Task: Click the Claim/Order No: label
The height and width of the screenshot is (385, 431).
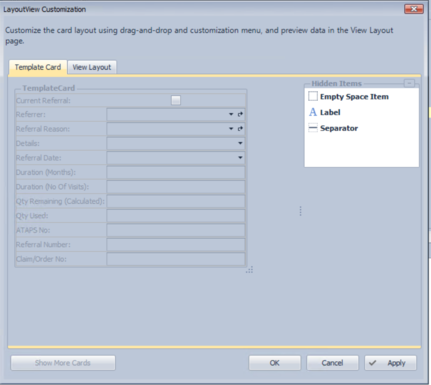Action: tap(41, 259)
